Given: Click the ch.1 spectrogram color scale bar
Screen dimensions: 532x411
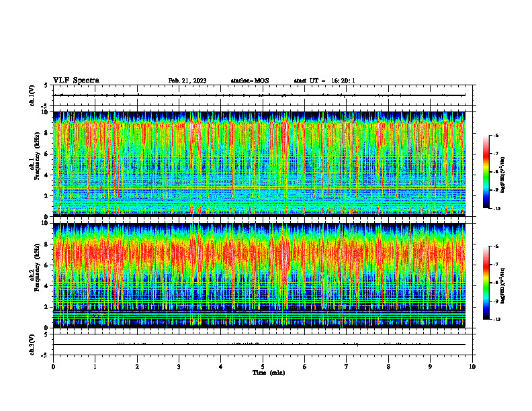Looking at the screenshot, I should 486,172.
